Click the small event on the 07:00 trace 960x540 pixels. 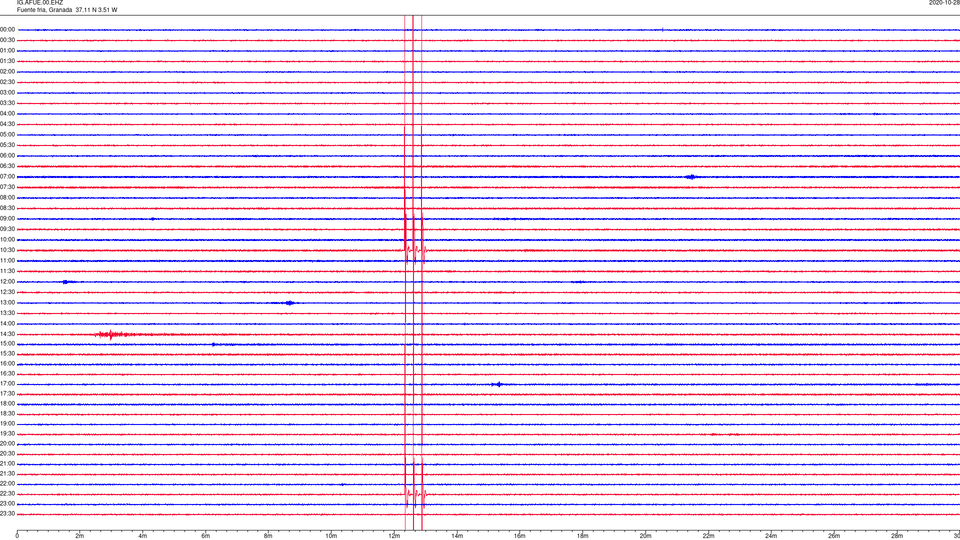pos(691,177)
